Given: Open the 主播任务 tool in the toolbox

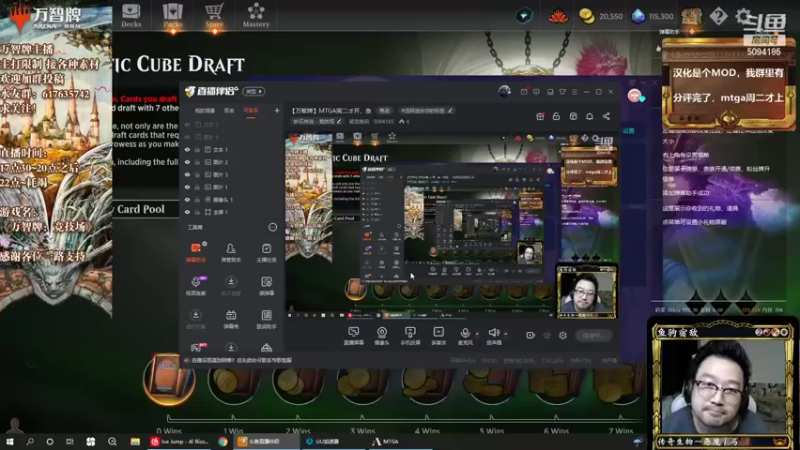Looking at the screenshot, I should [266, 253].
